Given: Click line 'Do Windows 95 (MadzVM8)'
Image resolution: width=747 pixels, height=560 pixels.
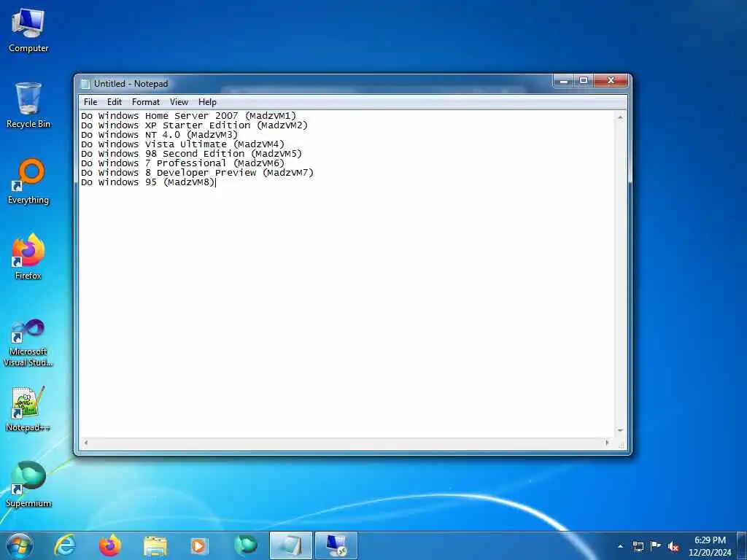Looking at the screenshot, I should click(147, 182).
